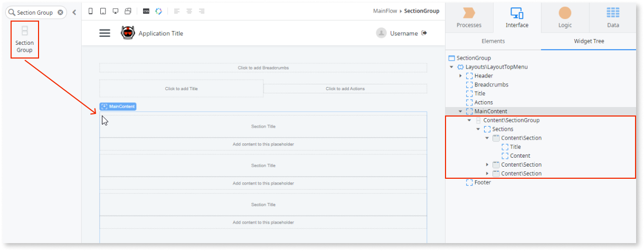644x251 pixels.
Task: Select the phone preview device icon
Action: (90, 11)
